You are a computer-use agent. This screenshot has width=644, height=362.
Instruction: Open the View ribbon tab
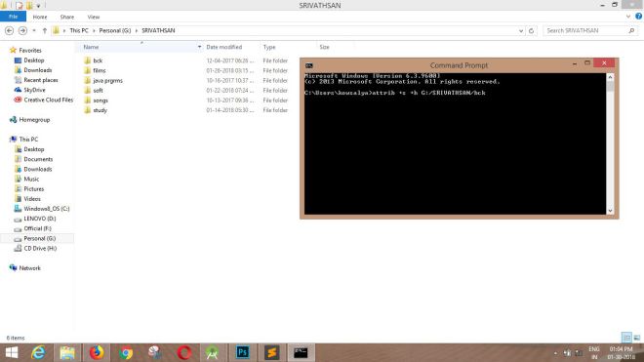pos(94,17)
